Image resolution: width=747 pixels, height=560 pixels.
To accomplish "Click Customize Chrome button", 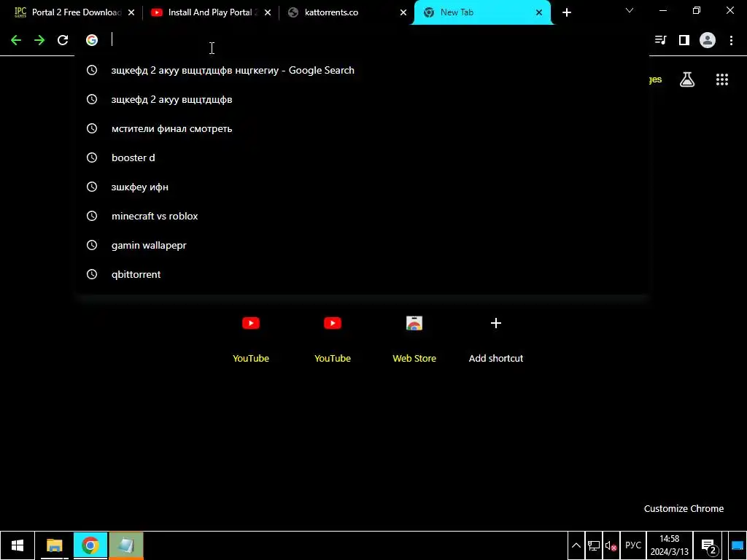I will tap(684, 508).
